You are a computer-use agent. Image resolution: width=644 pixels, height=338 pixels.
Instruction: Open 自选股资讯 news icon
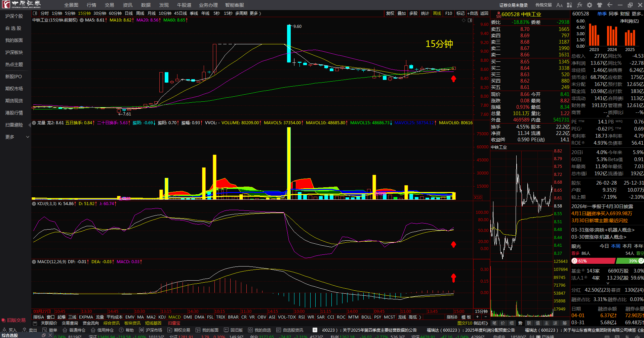279,330
